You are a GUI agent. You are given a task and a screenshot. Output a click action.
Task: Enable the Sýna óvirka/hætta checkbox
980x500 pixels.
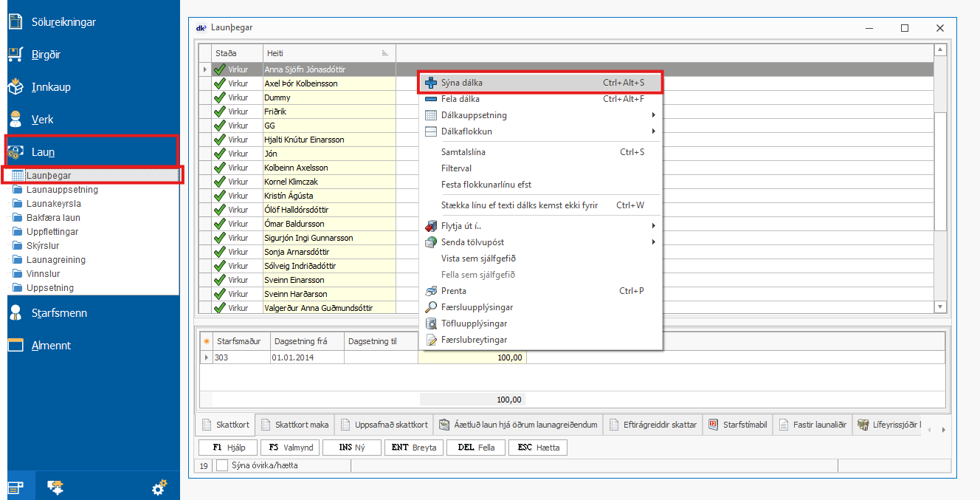click(222, 465)
